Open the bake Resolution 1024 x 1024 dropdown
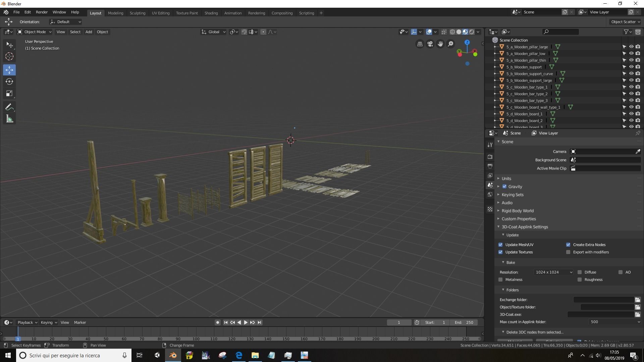Image resolution: width=644 pixels, height=362 pixels. [553, 272]
